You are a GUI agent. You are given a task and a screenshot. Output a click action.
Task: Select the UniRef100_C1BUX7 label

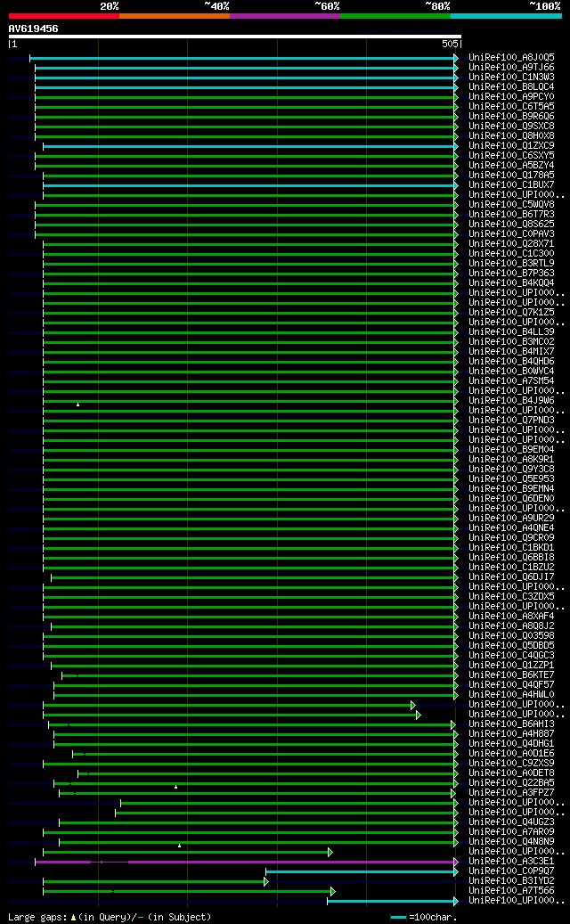(x=511, y=185)
